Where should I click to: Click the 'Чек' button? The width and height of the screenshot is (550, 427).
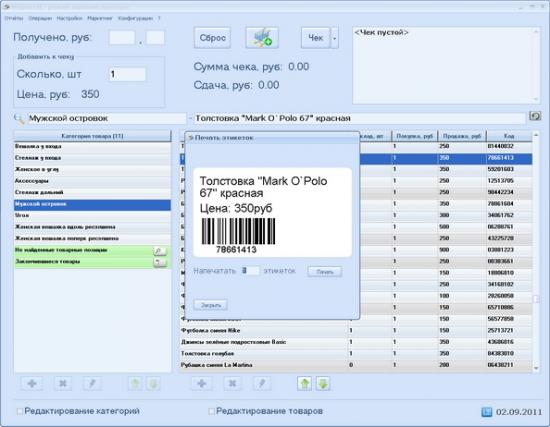(316, 38)
